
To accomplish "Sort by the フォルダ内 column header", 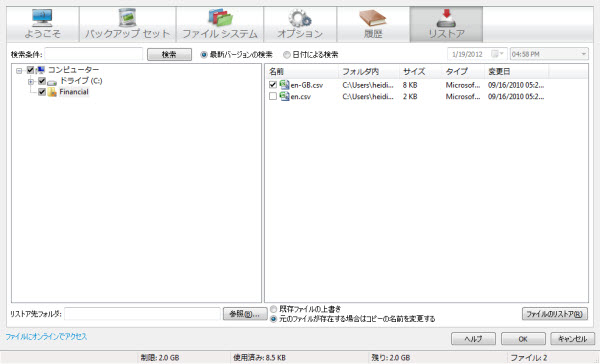I will click(369, 72).
